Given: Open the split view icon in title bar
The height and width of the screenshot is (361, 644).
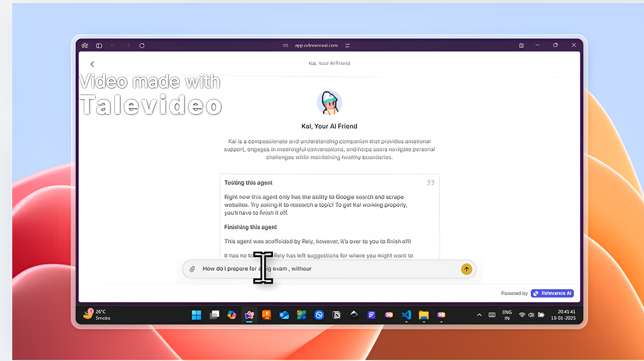Looking at the screenshot, I should tap(521, 46).
